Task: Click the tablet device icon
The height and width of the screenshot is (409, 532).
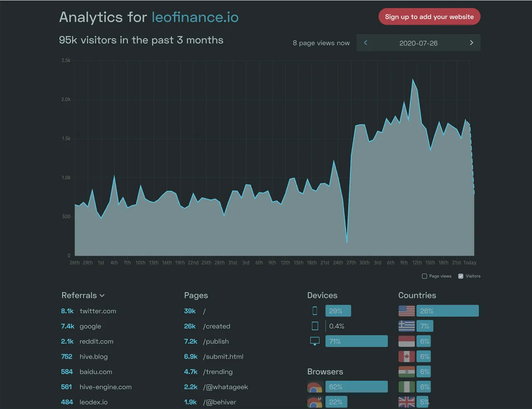Action: coord(315,326)
